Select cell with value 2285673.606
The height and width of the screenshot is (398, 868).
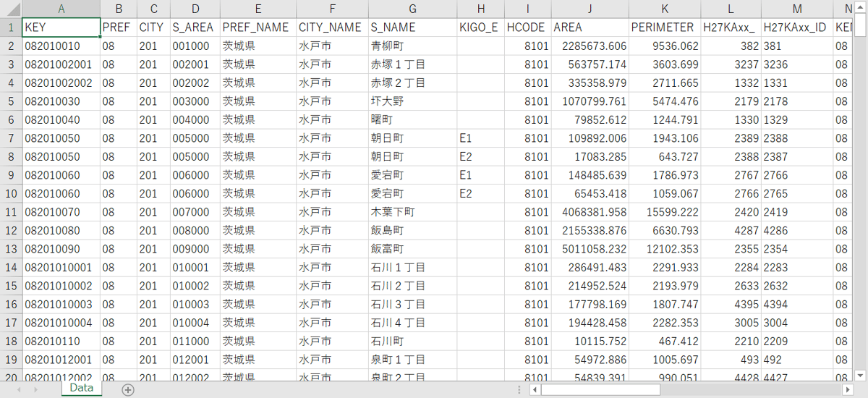(x=590, y=46)
